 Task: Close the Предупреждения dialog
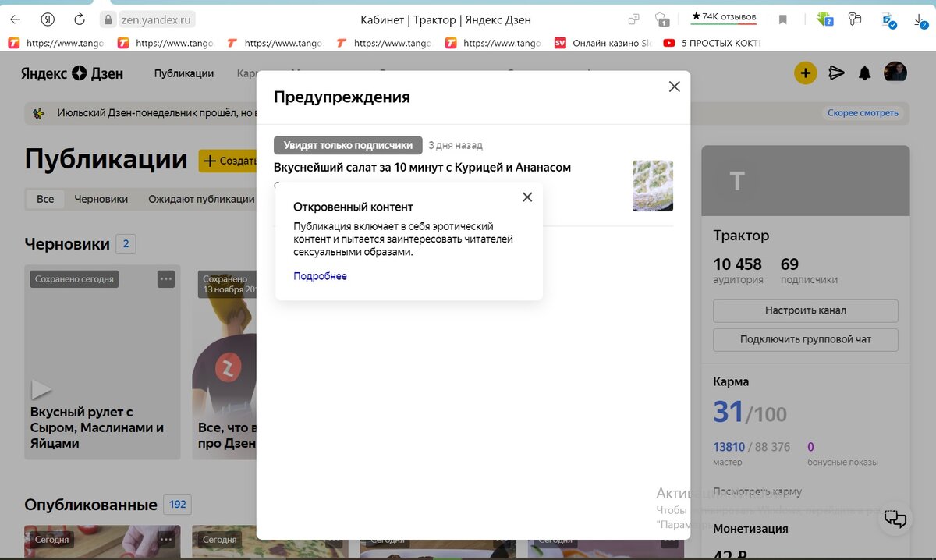pyautogui.click(x=675, y=87)
